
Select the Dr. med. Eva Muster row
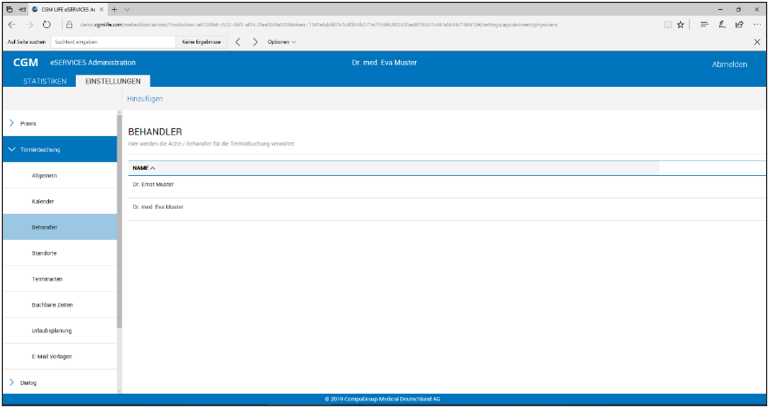pyautogui.click(x=446, y=209)
